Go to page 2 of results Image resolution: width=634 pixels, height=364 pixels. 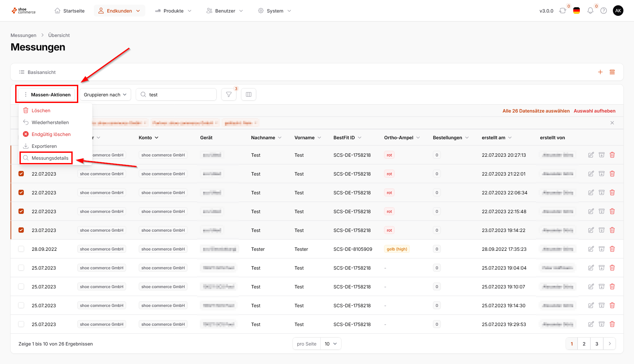pos(584,344)
